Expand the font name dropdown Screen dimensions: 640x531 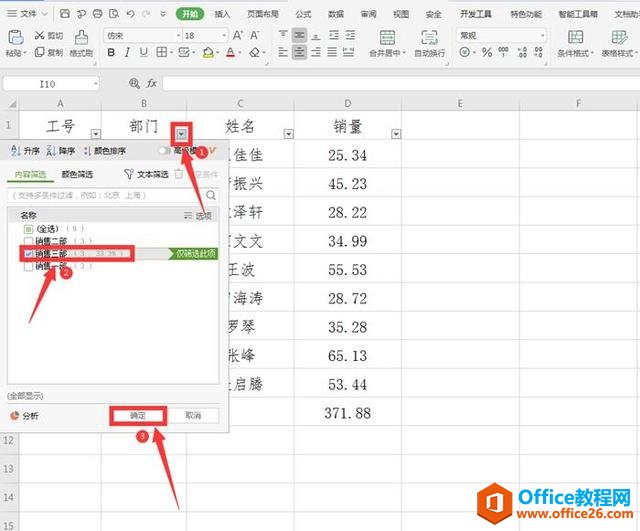pyautogui.click(x=178, y=36)
